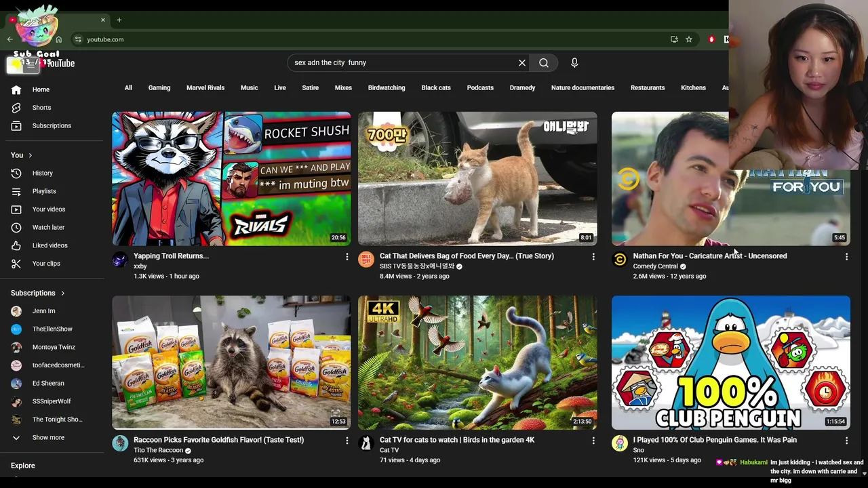Click Tito The Raccoon channel avatar
The image size is (868, 488).
[x=120, y=443]
